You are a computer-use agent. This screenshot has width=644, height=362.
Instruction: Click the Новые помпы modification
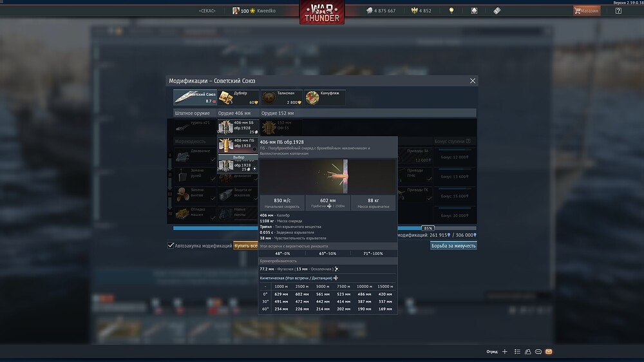tap(238, 214)
